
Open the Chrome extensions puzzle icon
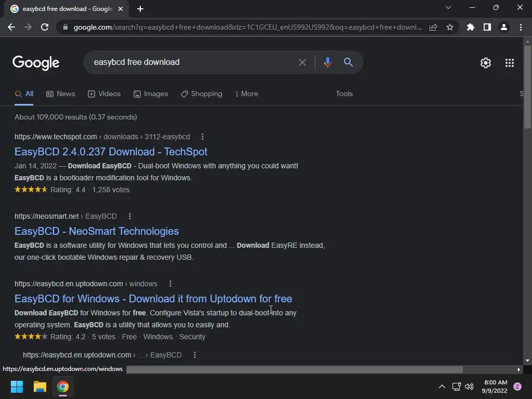click(471, 27)
